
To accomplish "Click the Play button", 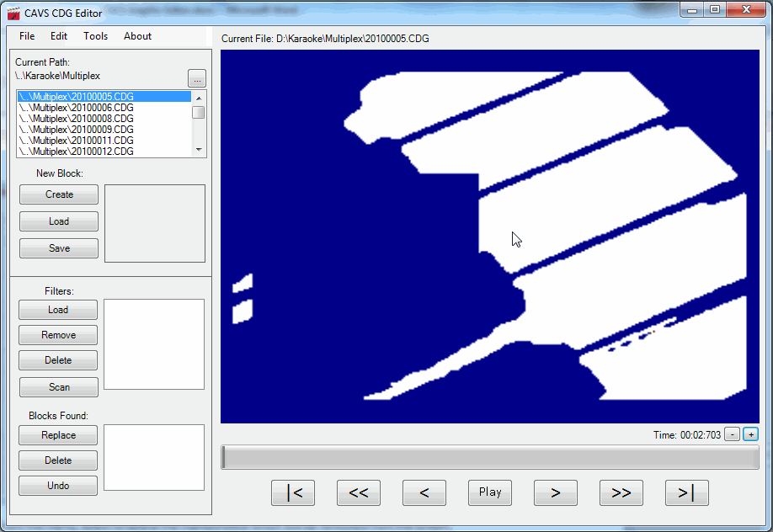I will pyautogui.click(x=489, y=492).
